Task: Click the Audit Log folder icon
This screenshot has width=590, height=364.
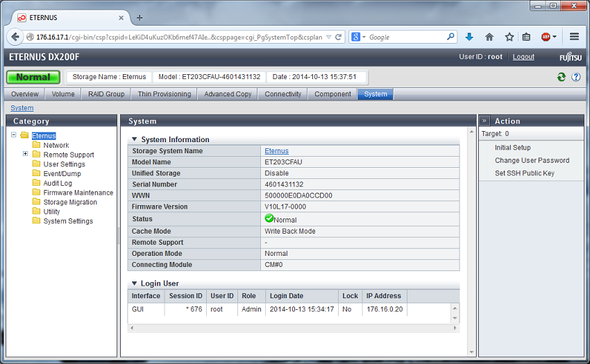Action: coord(36,182)
